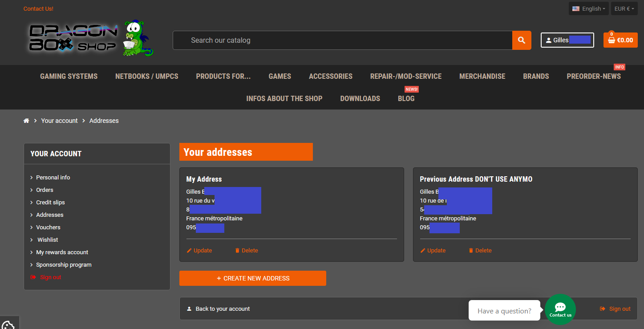Open the EUR € currency dropdown
This screenshot has width=644, height=329.
[x=624, y=8]
